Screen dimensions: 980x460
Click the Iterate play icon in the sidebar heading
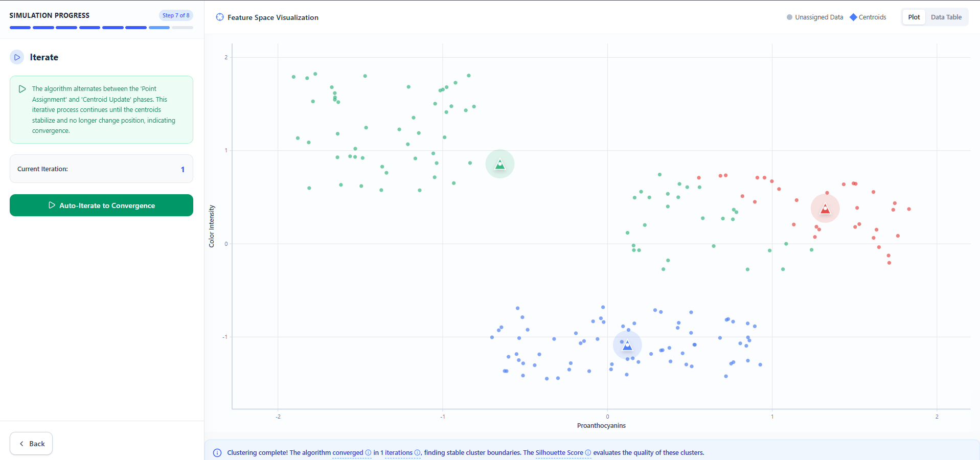point(17,57)
